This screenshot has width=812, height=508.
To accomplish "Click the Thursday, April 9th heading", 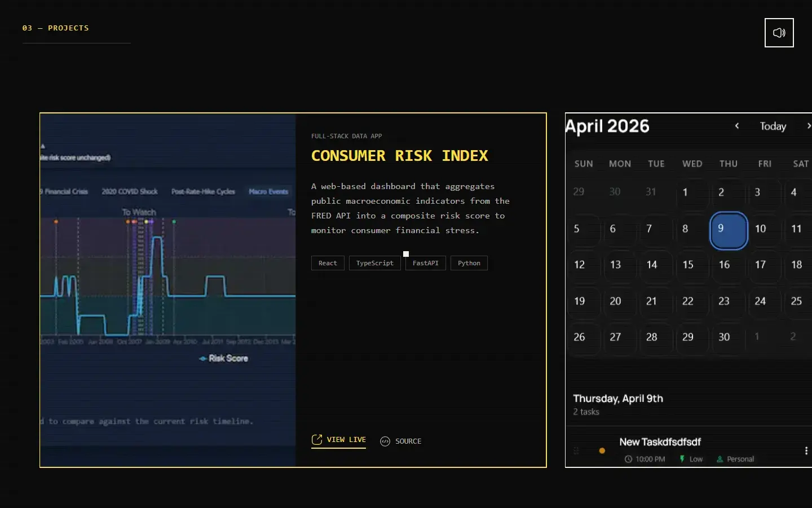I will pos(618,398).
